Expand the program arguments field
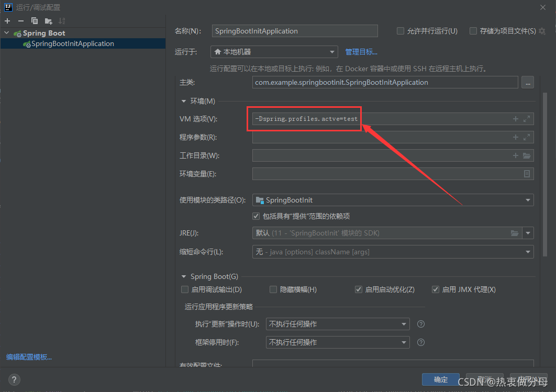The image size is (556, 392). [527, 137]
